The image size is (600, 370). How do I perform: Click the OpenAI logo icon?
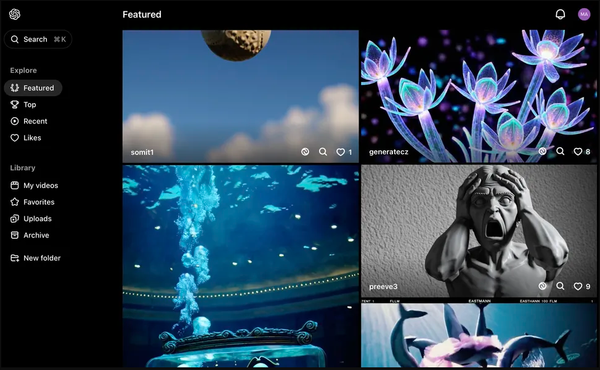click(15, 15)
